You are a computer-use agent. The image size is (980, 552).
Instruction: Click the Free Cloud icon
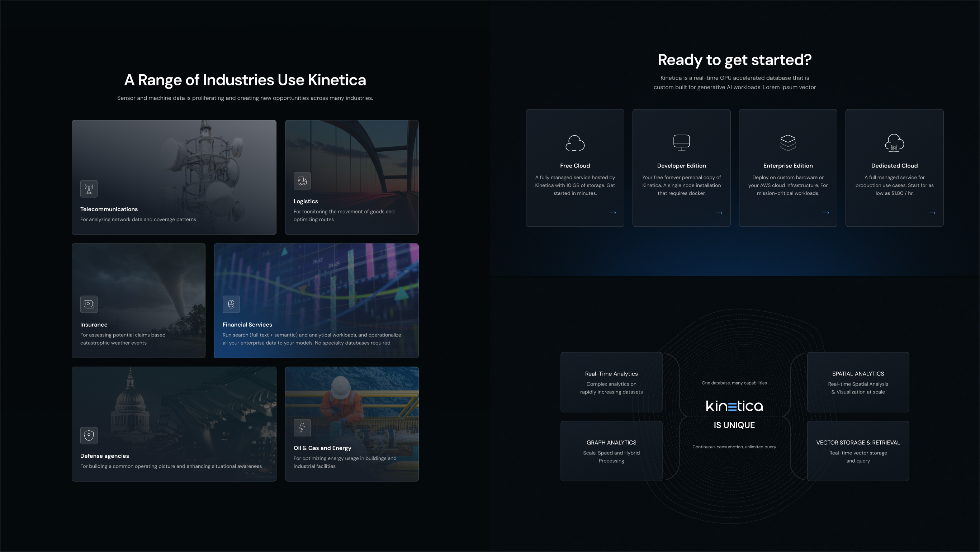tap(575, 143)
